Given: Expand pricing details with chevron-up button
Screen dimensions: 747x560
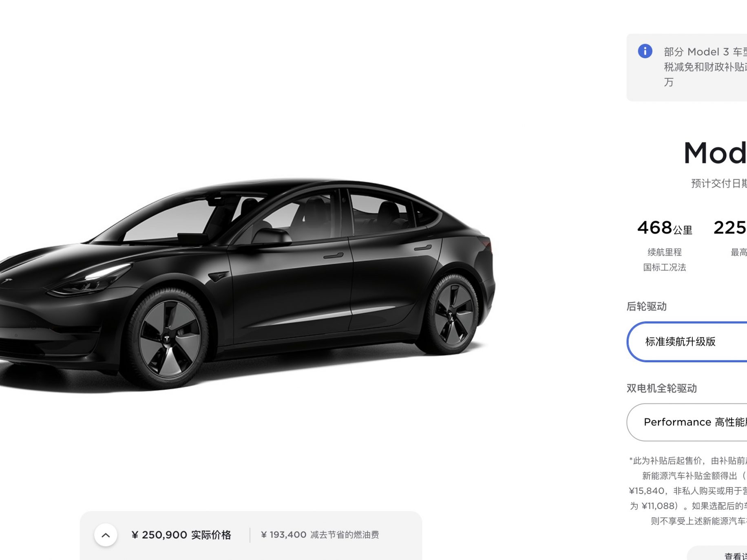Looking at the screenshot, I should (106, 535).
